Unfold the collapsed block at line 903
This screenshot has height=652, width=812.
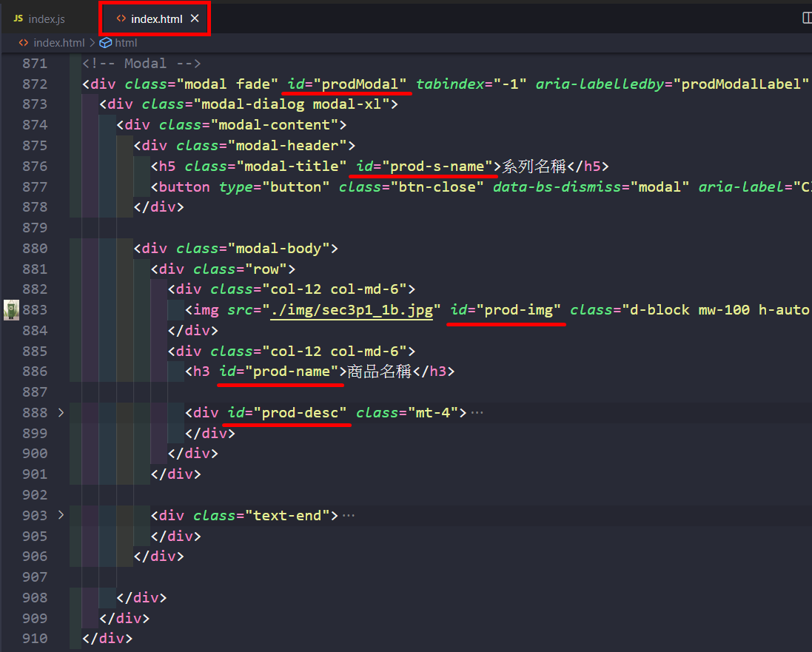pyautogui.click(x=61, y=515)
